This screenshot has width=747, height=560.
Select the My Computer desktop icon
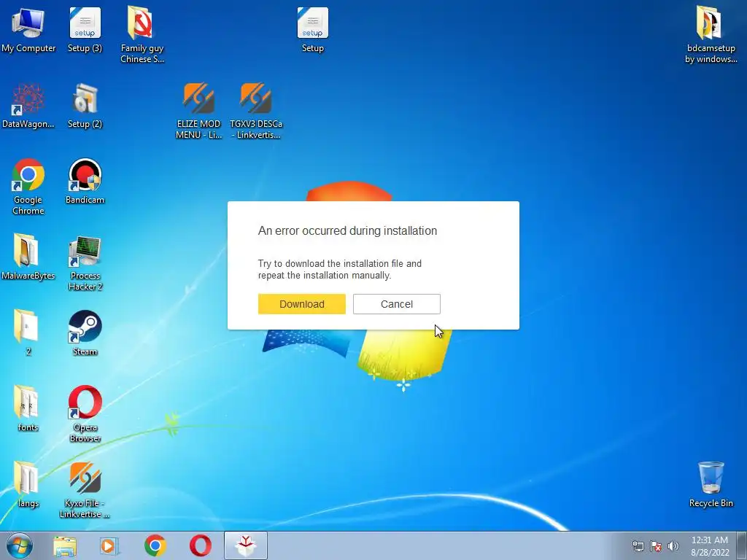coord(28,29)
